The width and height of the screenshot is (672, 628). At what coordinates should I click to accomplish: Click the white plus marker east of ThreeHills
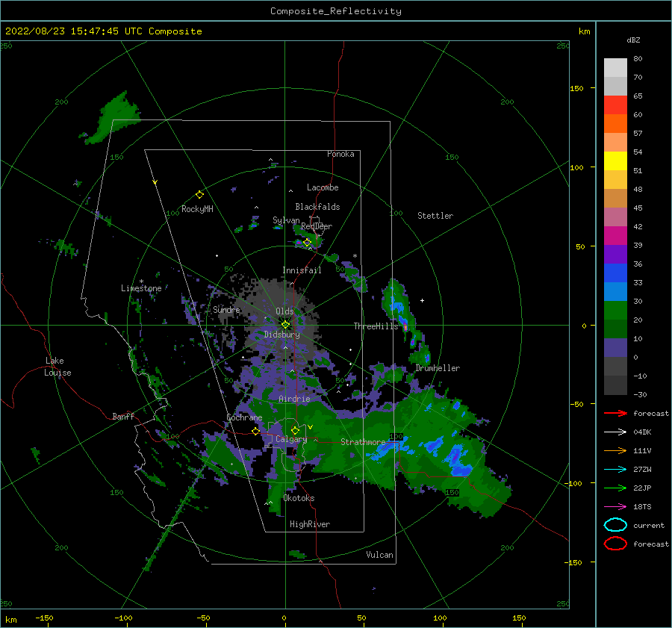[422, 300]
